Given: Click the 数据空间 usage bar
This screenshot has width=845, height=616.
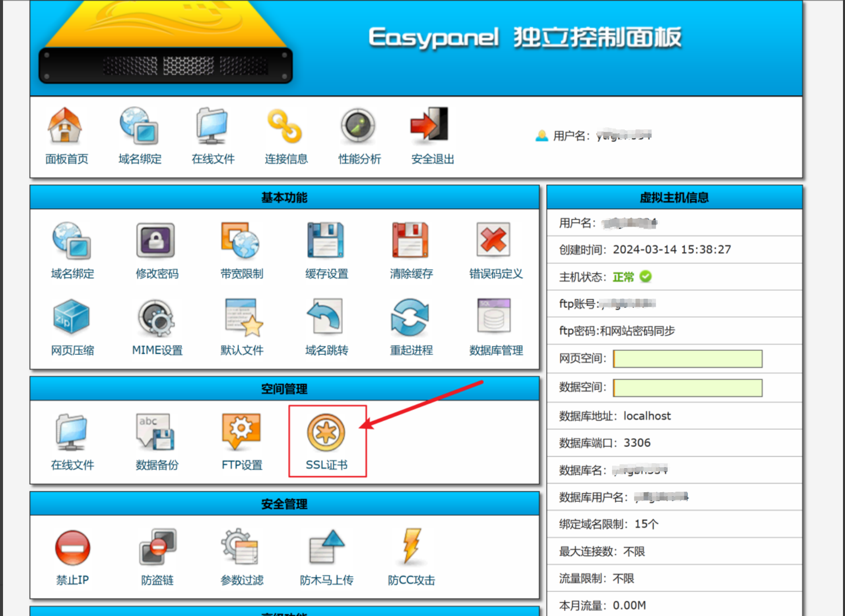Looking at the screenshot, I should 688,388.
